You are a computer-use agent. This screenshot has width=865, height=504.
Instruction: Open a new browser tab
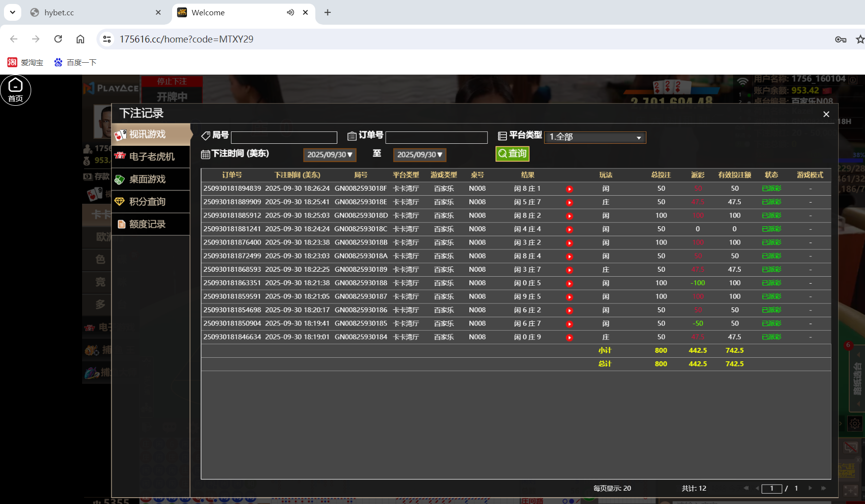[327, 12]
